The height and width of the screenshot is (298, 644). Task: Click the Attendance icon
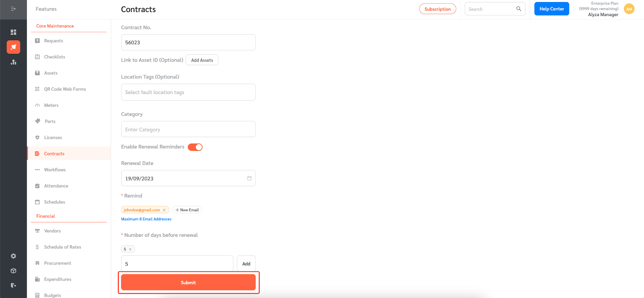(x=37, y=186)
